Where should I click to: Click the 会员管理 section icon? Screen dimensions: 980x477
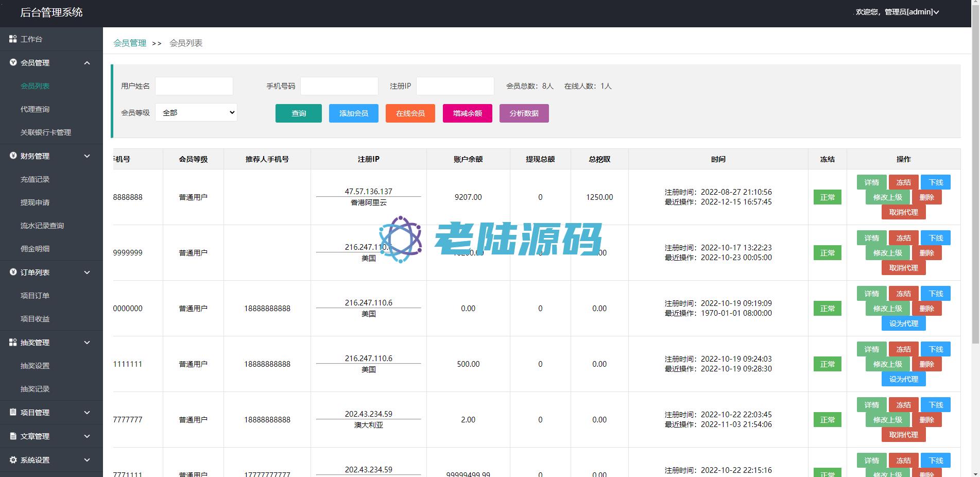pos(13,62)
